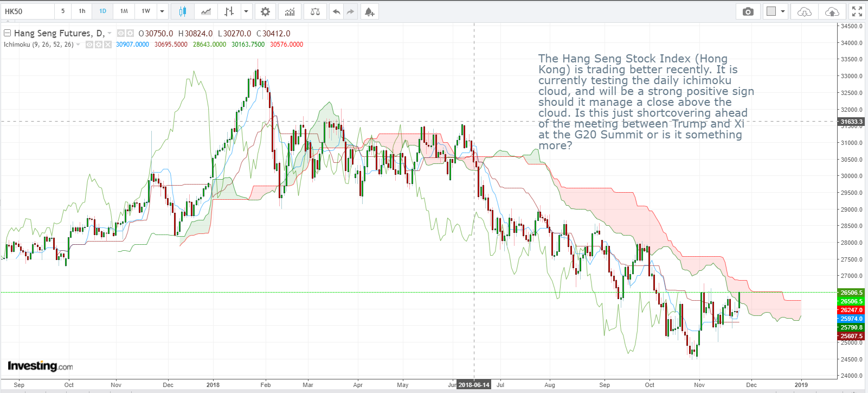Select the 1W interval
The image size is (868, 393).
(x=146, y=11)
